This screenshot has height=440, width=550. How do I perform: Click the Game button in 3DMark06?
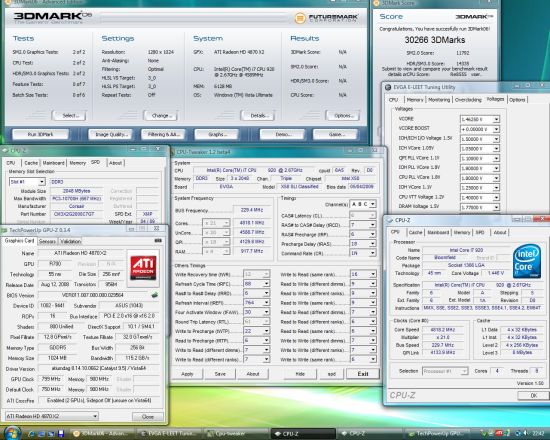(335, 134)
